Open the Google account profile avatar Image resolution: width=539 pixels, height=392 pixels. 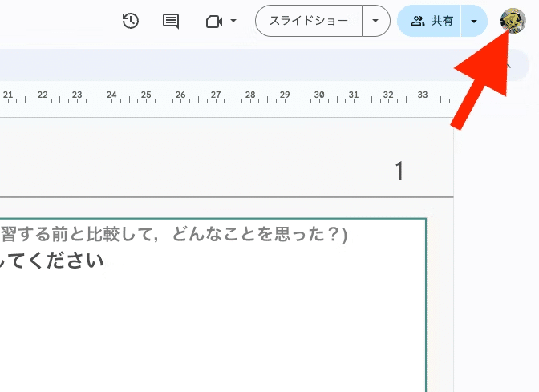click(x=513, y=21)
